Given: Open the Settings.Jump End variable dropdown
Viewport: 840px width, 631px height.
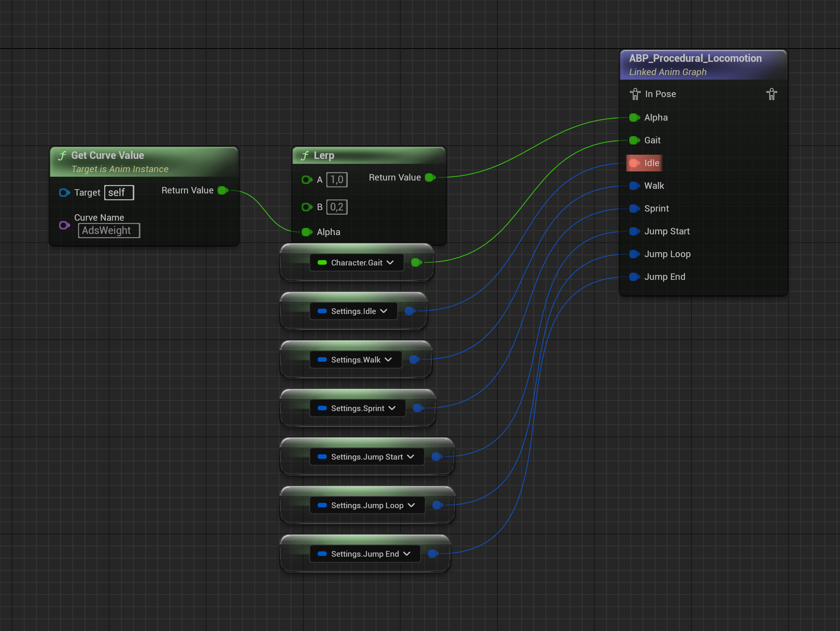Looking at the screenshot, I should [x=365, y=554].
